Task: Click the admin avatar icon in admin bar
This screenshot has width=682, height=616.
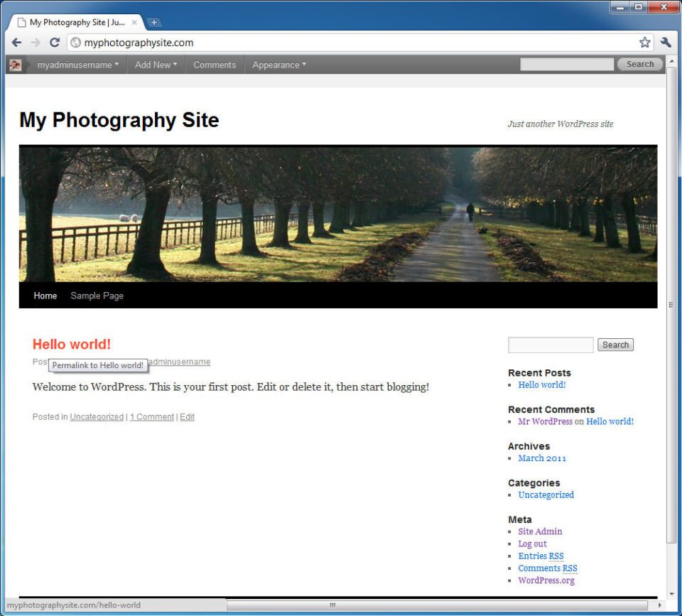Action: click(16, 65)
